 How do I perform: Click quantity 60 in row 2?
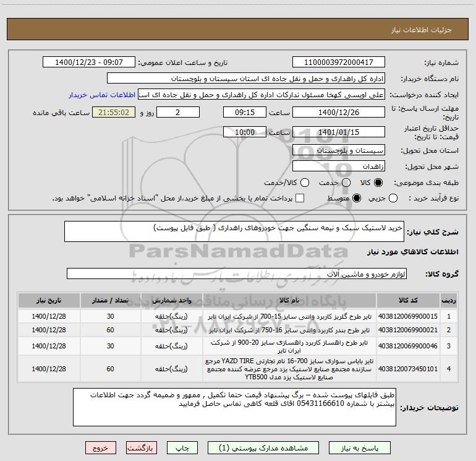110,330
